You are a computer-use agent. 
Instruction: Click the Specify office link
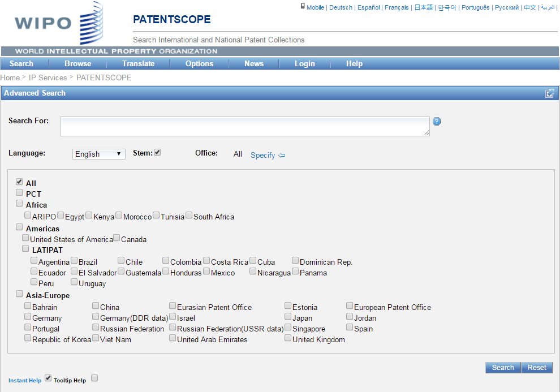[x=262, y=156]
